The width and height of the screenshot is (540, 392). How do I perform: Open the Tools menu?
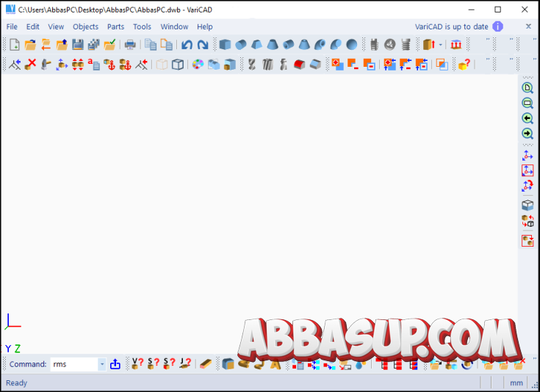click(x=142, y=26)
